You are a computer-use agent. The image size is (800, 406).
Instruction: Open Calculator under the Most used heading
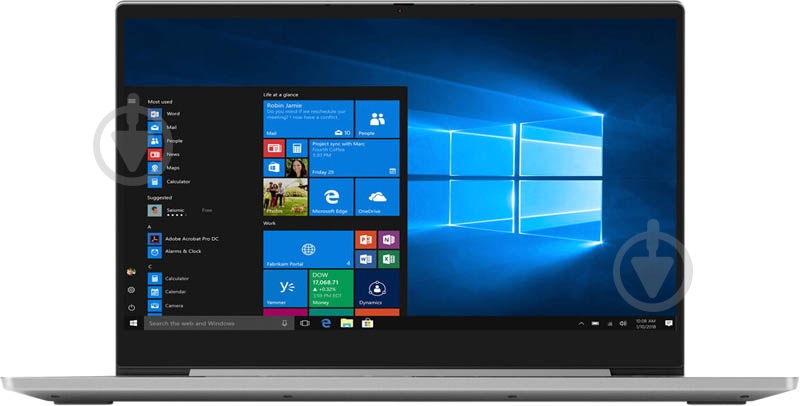[x=170, y=182]
